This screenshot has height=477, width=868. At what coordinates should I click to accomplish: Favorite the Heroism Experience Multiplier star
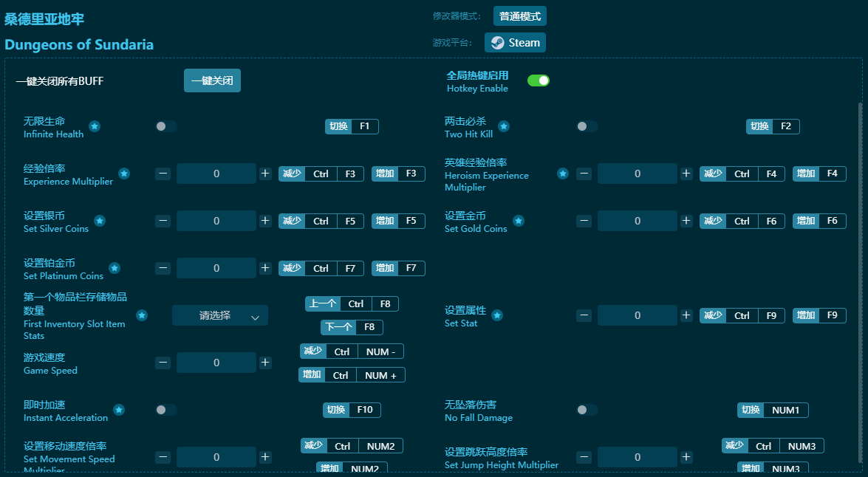tap(563, 174)
